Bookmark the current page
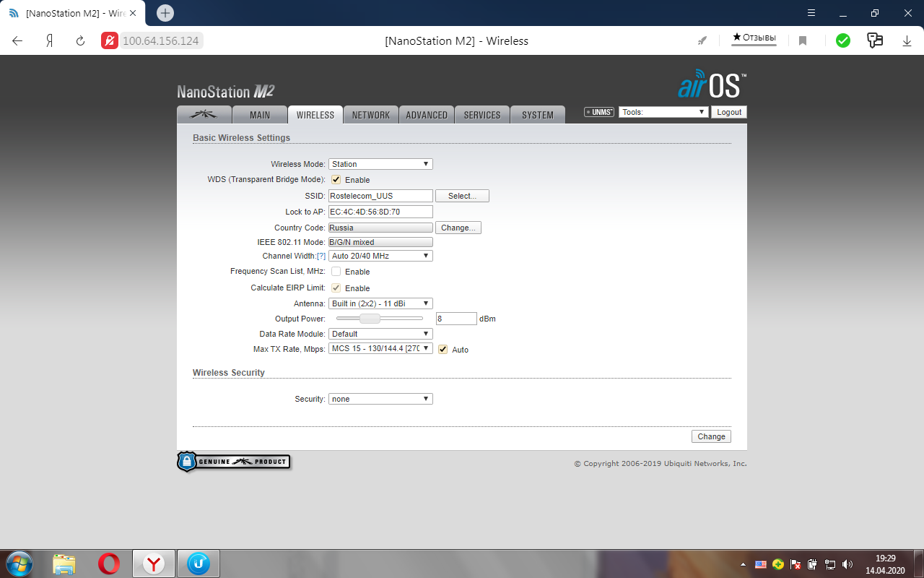 pos(802,40)
